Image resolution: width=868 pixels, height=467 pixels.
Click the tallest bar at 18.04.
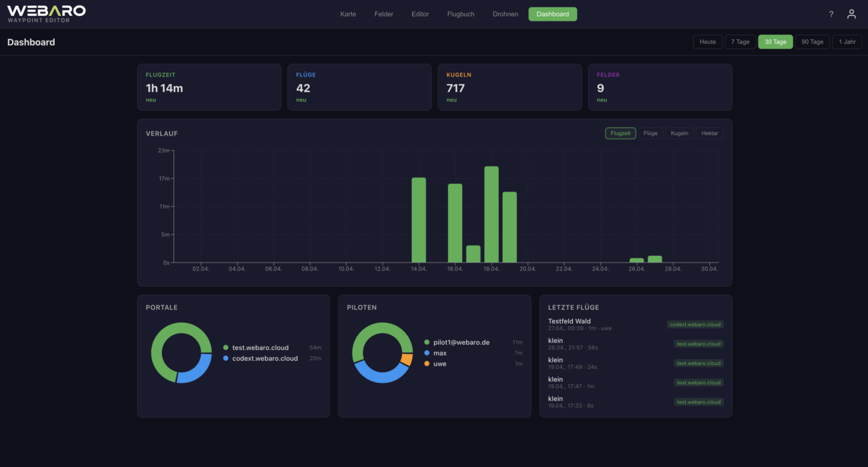(491, 214)
